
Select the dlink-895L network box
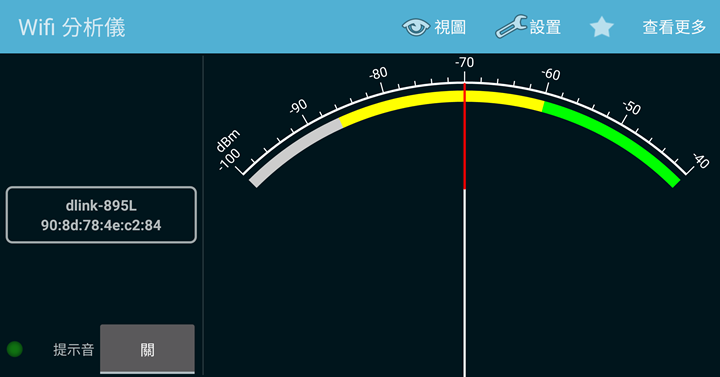coord(101,215)
